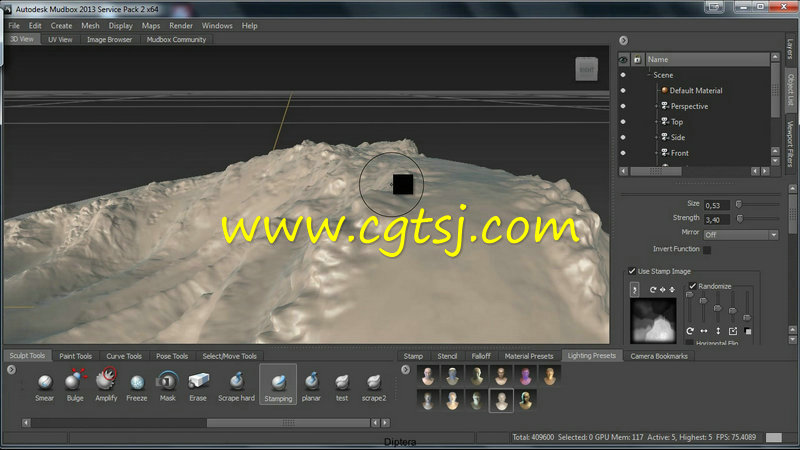Select the test sculpt tool
This screenshot has width=800, height=450.
(x=342, y=387)
